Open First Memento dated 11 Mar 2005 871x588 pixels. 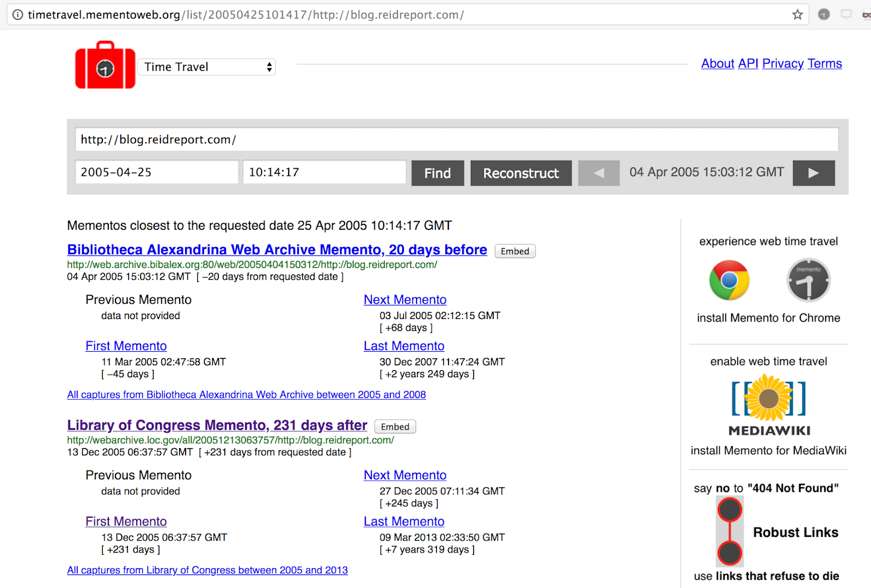click(126, 346)
